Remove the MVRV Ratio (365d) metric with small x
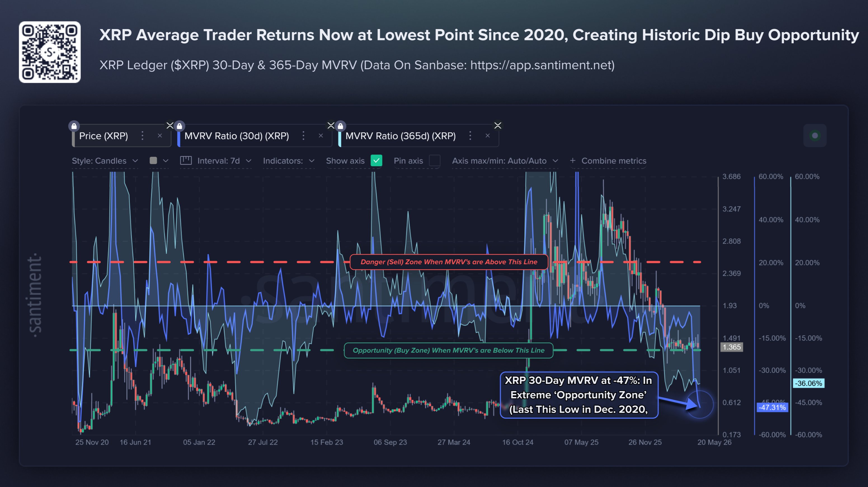 pyautogui.click(x=488, y=136)
